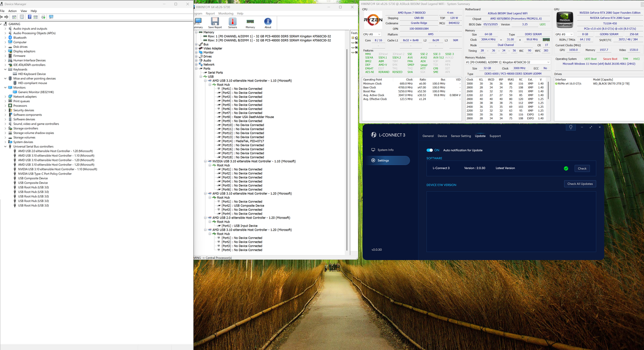644x350 pixels.
Task: Expand Display adaptors in Device Manager
Action: point(6,51)
